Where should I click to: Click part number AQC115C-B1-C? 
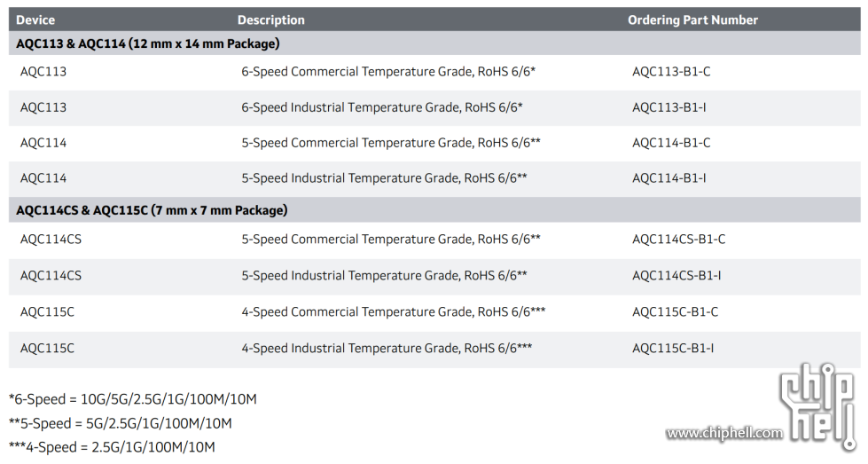point(675,312)
